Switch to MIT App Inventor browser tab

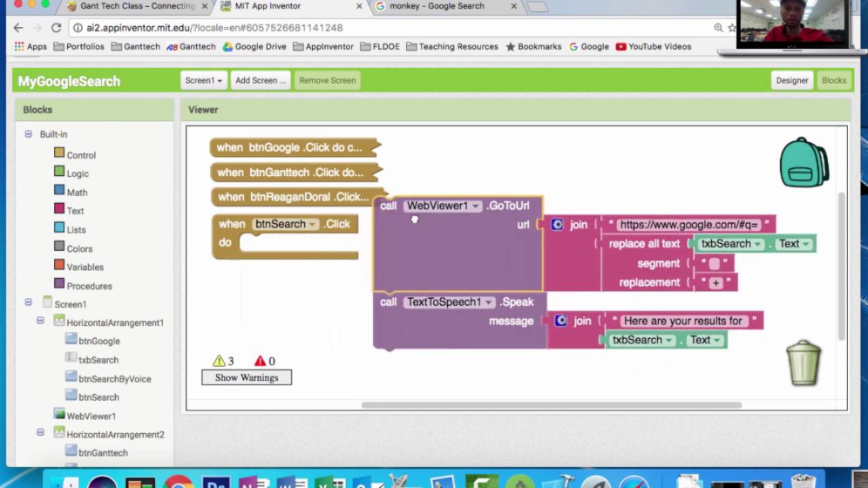click(x=290, y=6)
